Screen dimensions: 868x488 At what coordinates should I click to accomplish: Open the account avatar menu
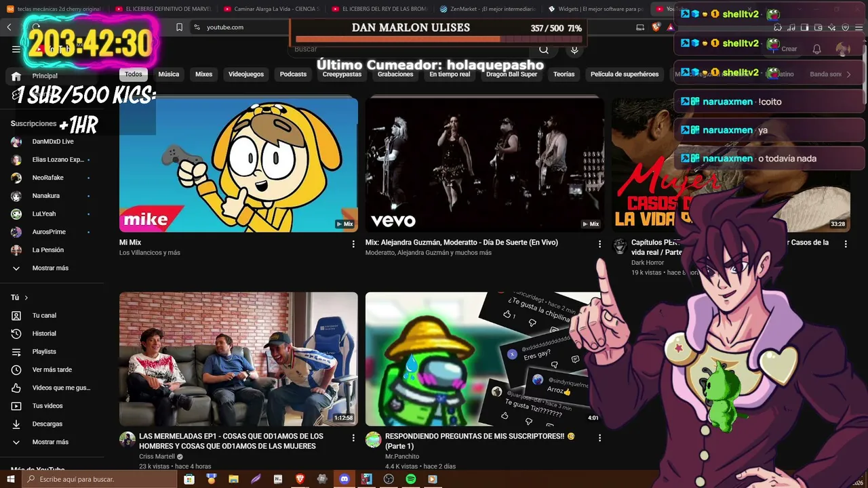(x=843, y=49)
